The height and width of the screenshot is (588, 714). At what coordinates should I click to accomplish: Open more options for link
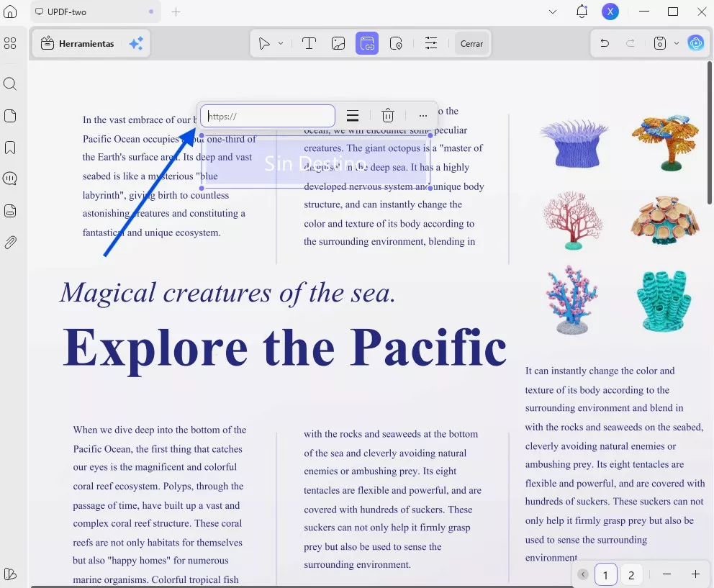(x=422, y=116)
